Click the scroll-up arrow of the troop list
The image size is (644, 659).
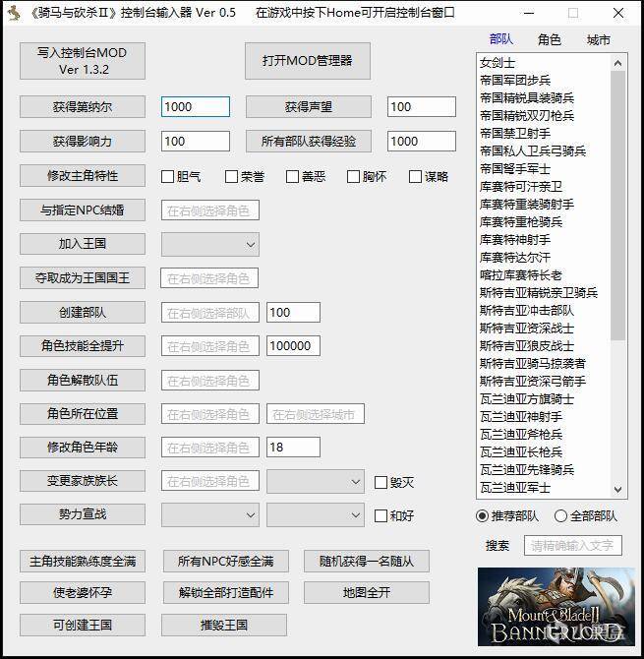pyautogui.click(x=617, y=63)
